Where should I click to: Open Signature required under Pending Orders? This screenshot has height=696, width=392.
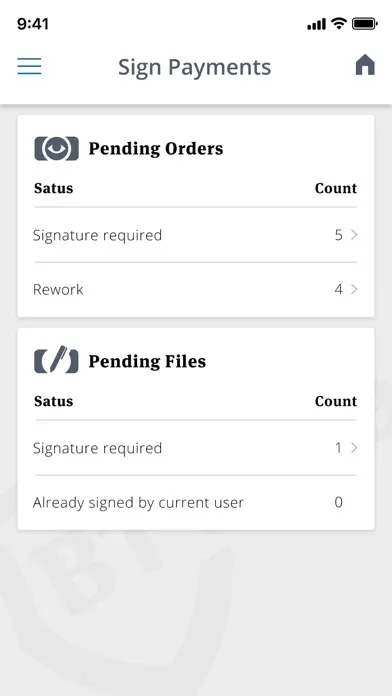[196, 235]
